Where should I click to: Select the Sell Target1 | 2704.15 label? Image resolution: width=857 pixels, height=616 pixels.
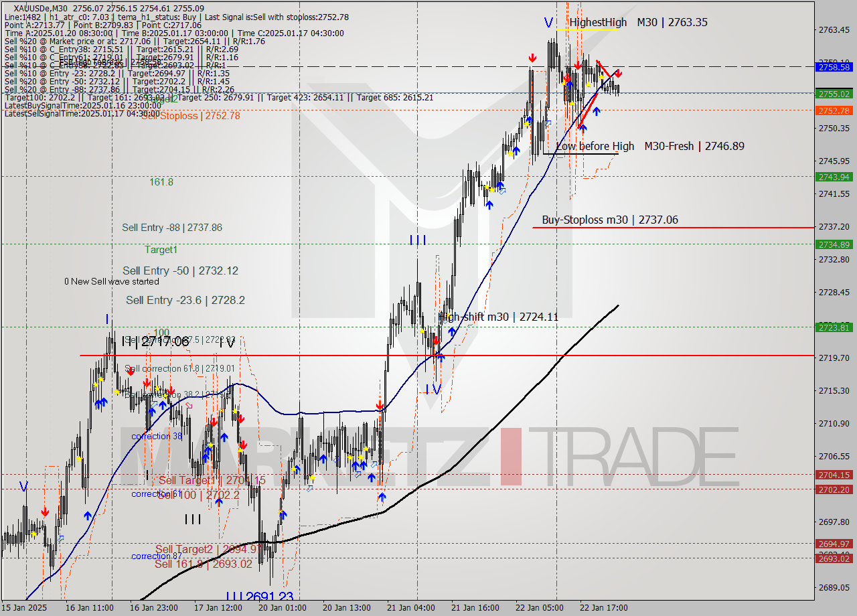212,481
